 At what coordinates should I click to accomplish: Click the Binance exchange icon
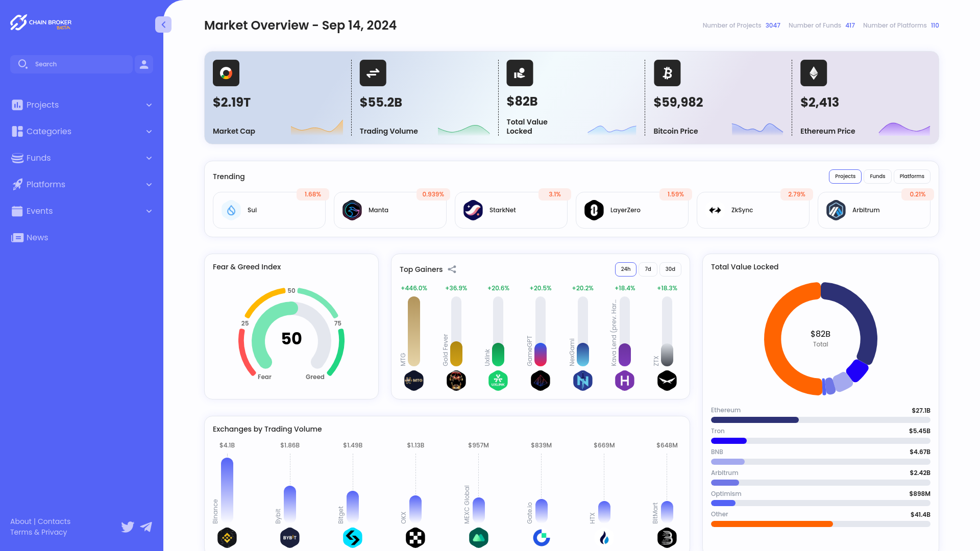coord(227,538)
